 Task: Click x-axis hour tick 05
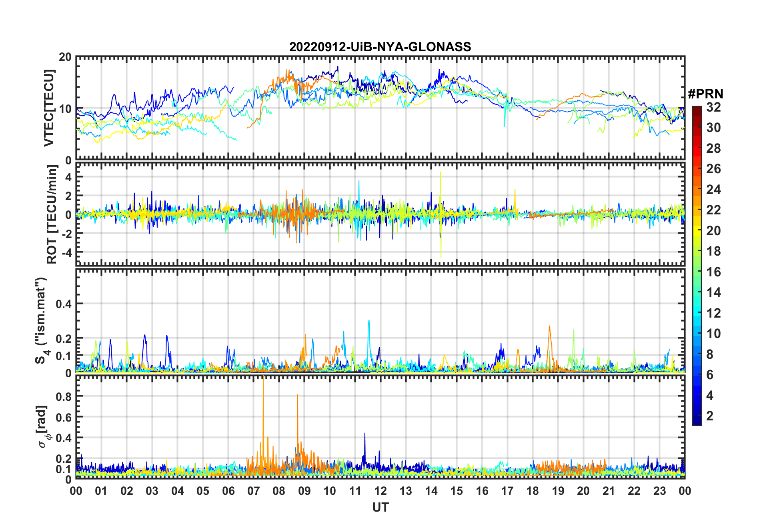click(x=203, y=491)
